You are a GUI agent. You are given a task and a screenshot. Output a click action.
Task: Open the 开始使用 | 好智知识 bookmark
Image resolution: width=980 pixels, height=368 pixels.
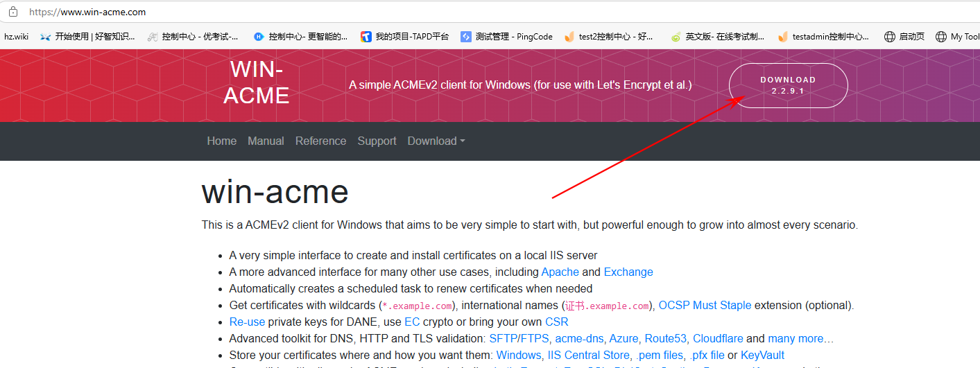pyautogui.click(x=88, y=37)
